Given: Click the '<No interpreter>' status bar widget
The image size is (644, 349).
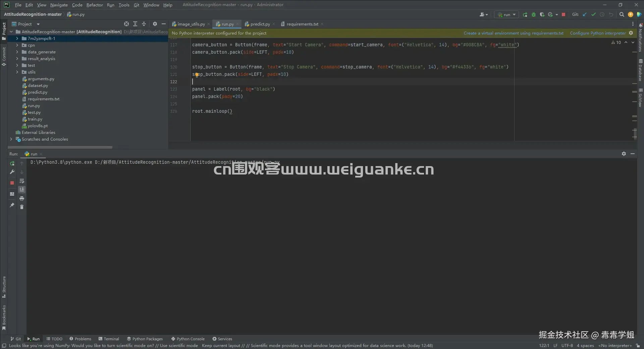Looking at the screenshot, I should coord(615,345).
